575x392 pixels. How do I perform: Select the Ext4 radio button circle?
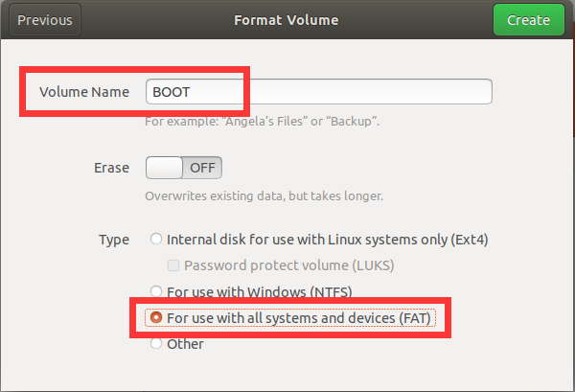[x=156, y=239]
